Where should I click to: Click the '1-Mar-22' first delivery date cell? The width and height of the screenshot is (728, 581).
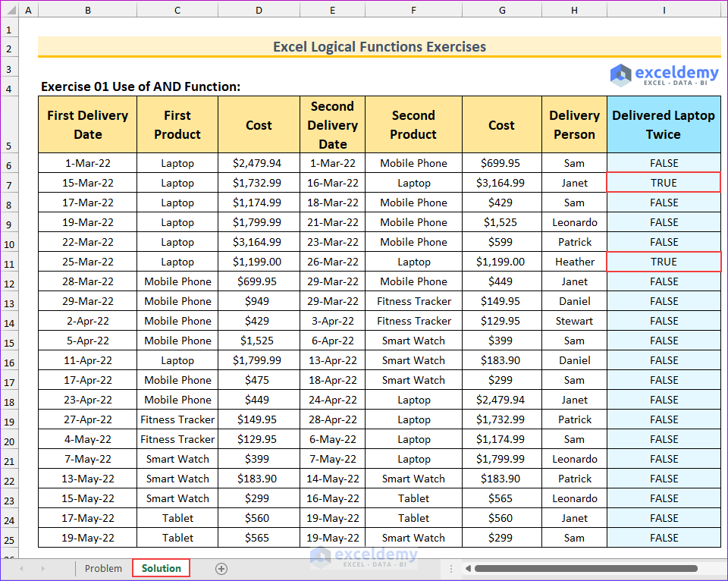[x=87, y=163]
